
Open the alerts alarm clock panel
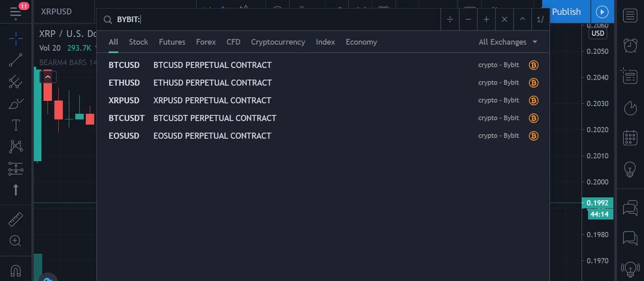[630, 45]
